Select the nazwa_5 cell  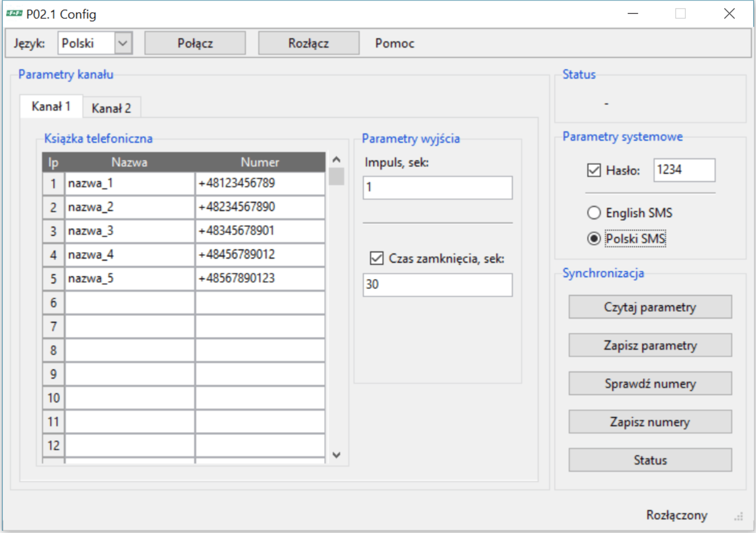pyautogui.click(x=130, y=279)
